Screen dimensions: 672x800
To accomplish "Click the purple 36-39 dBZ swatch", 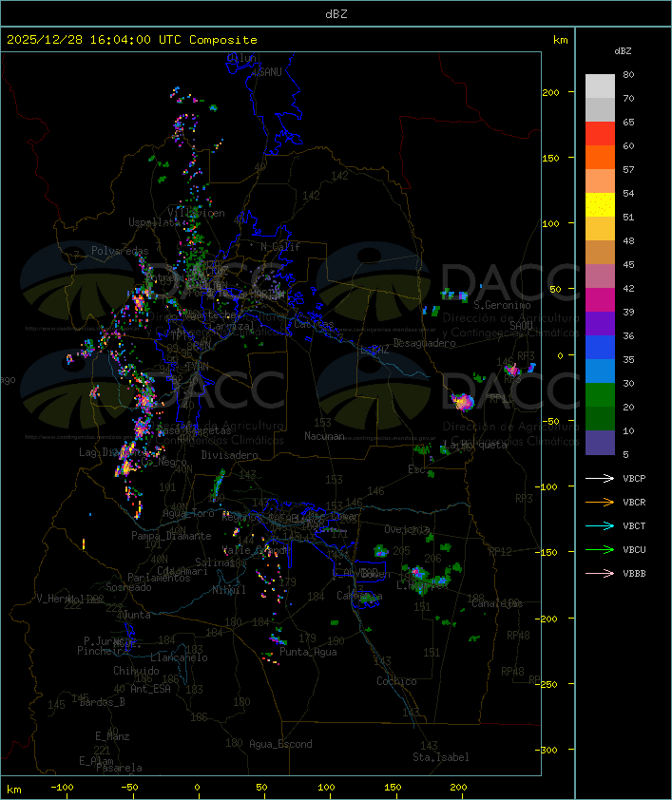I will click(600, 323).
